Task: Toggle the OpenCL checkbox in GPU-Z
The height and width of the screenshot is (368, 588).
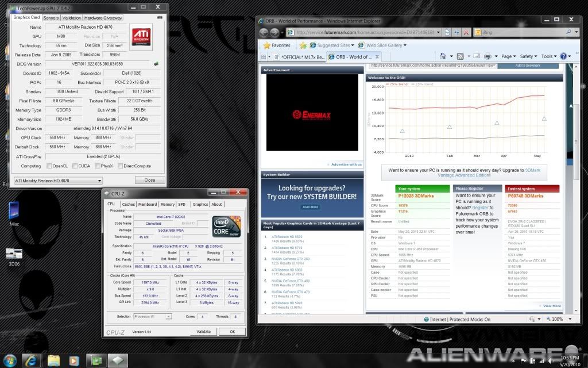Action: tap(49, 166)
